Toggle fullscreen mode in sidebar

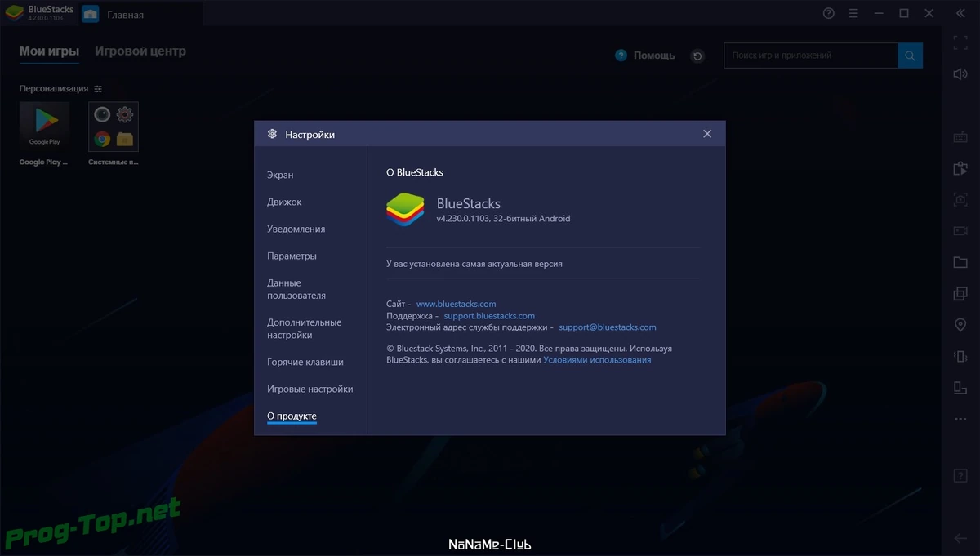tap(960, 42)
